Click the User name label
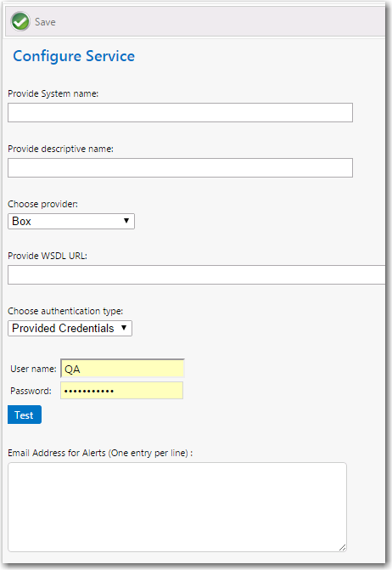This screenshot has height=570, width=392. point(33,369)
